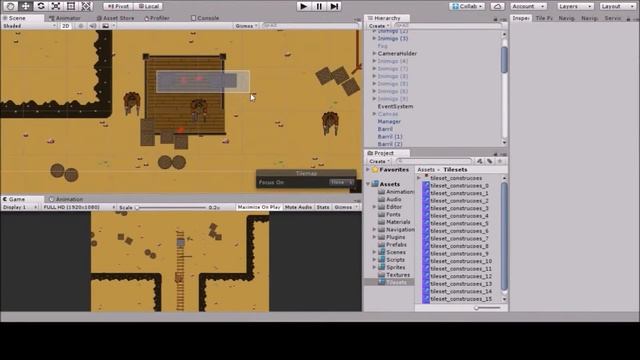Expand the Sprites folder

[x=374, y=267]
